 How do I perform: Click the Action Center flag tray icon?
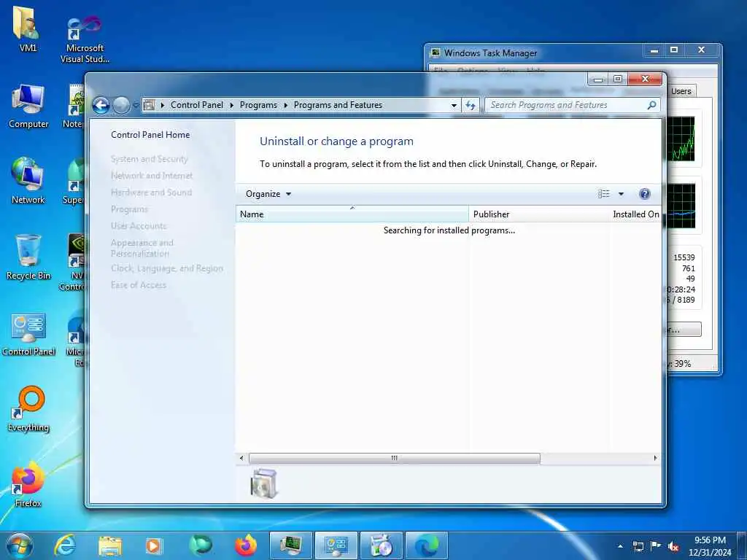pos(655,546)
